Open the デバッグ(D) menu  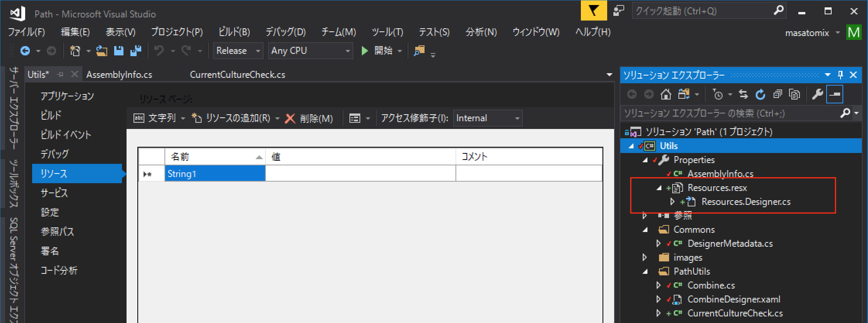[286, 32]
